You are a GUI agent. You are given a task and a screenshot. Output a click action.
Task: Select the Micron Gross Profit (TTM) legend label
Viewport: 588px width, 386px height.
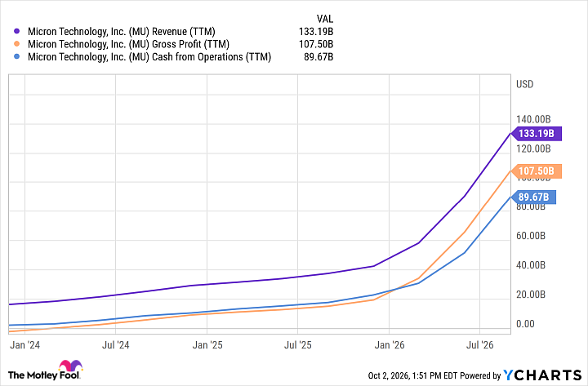click(129, 44)
